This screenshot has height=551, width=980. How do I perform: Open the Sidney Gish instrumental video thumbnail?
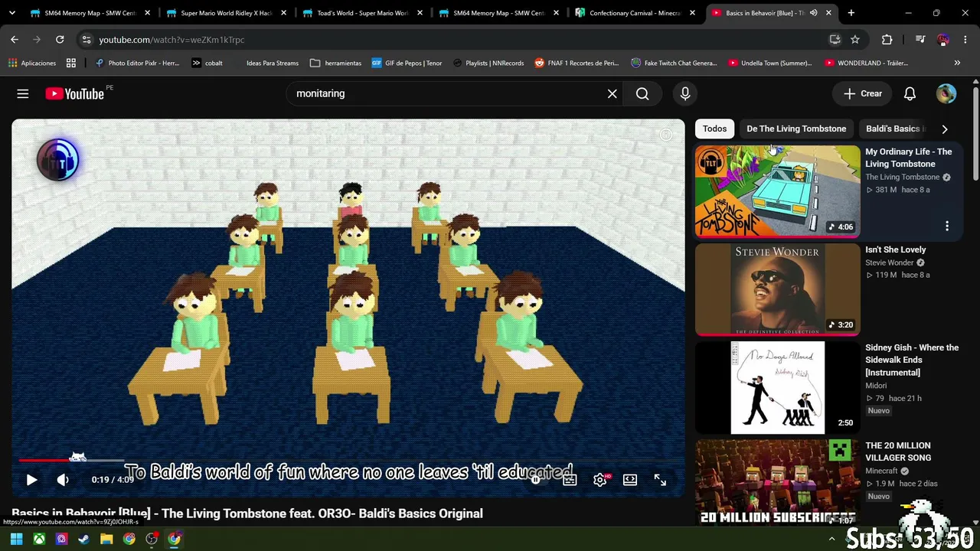(x=778, y=387)
